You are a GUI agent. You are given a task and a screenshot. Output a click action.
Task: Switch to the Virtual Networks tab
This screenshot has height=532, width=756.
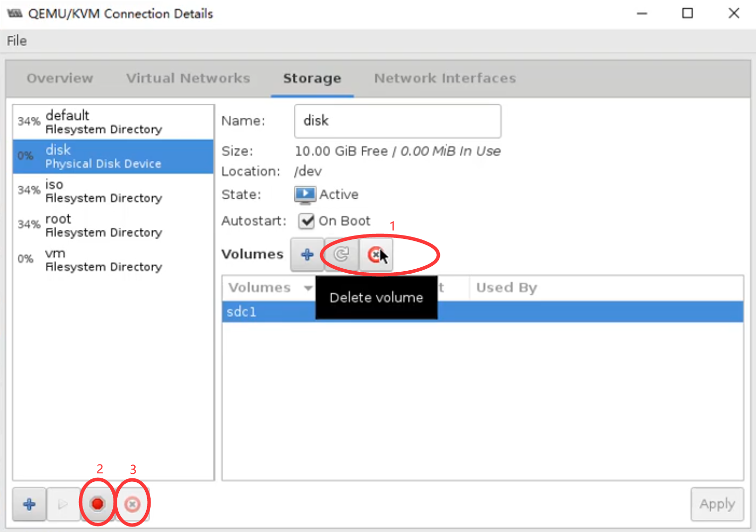click(188, 78)
